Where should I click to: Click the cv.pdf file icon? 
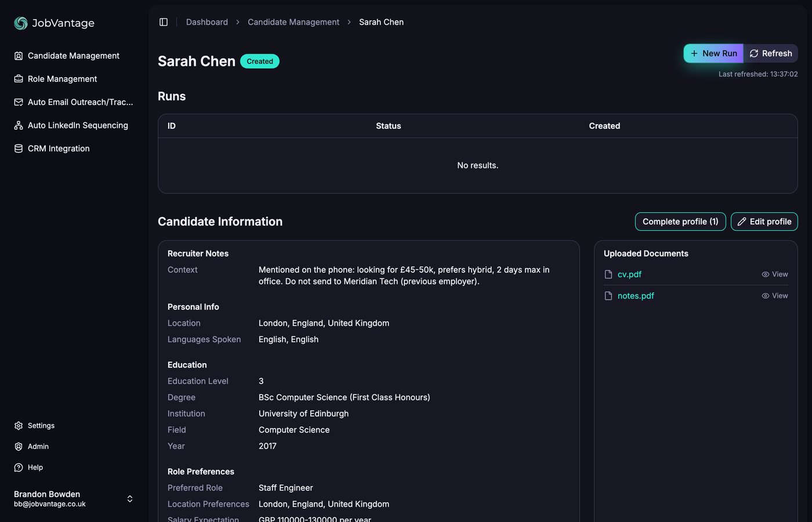tap(608, 274)
